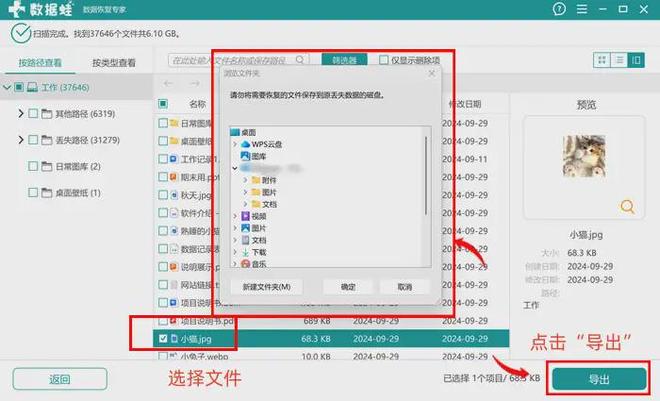Viewport: 660px width, 401px height.
Task: Click the folder dialog vertical scrollbar
Action: point(426,175)
